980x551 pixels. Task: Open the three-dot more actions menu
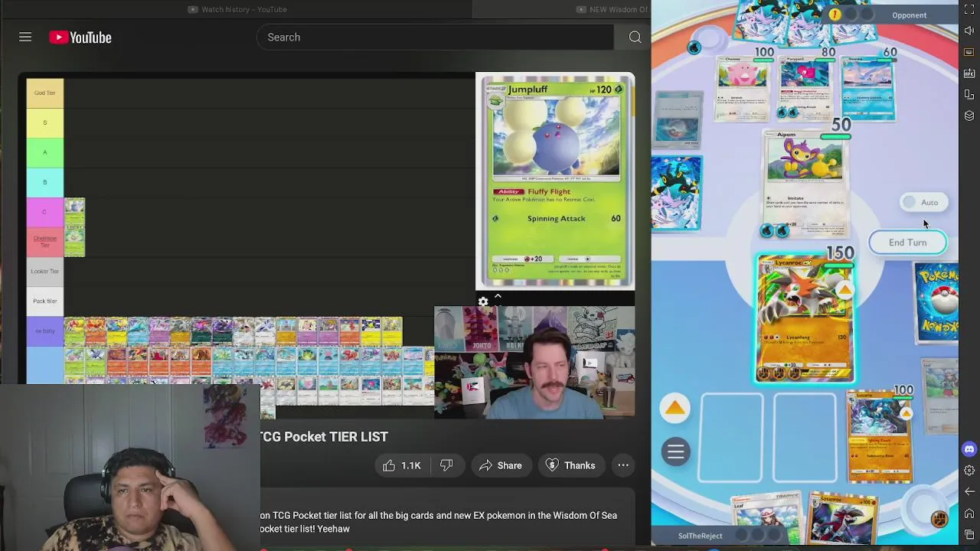(623, 465)
